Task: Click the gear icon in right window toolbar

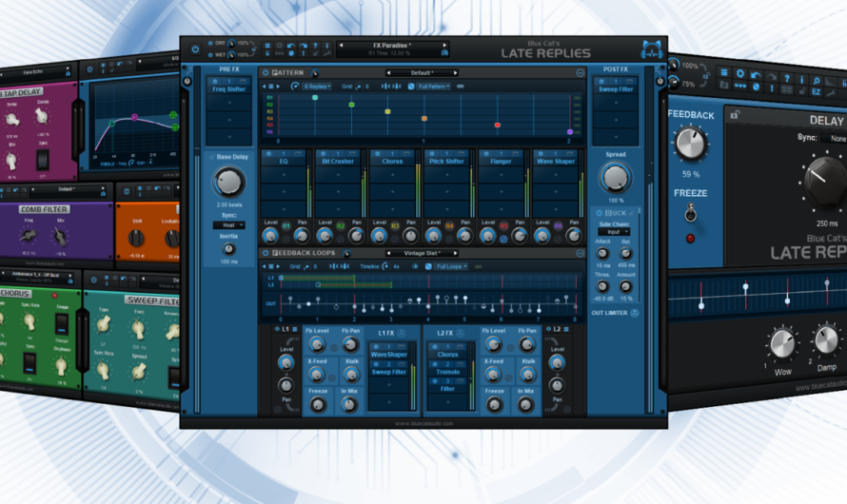Action: (x=739, y=73)
